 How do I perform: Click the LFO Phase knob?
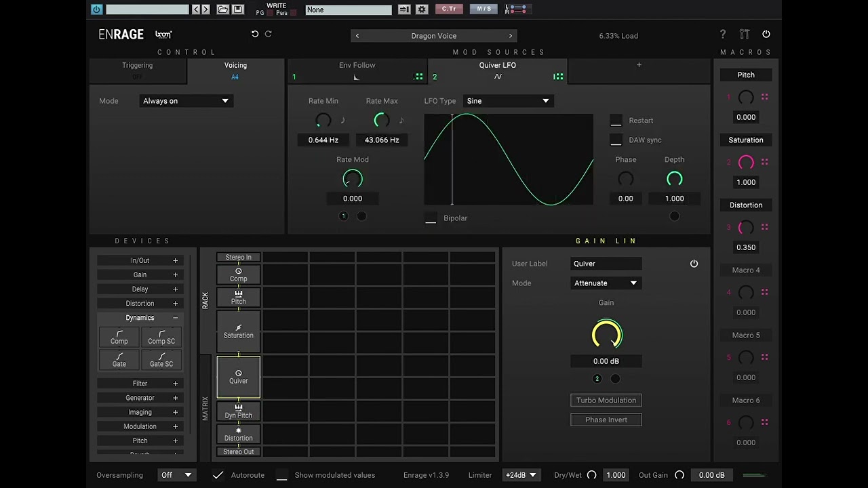626,179
